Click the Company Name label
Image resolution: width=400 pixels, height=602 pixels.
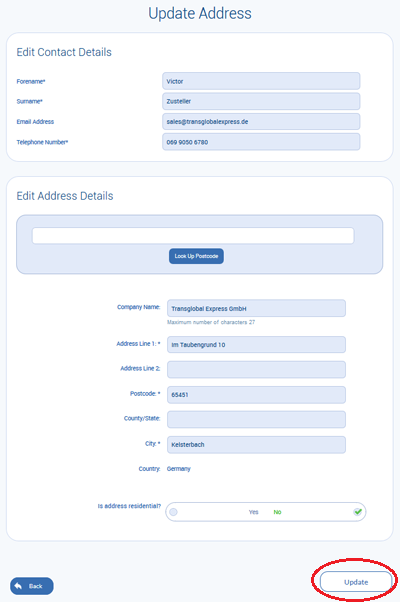(139, 307)
